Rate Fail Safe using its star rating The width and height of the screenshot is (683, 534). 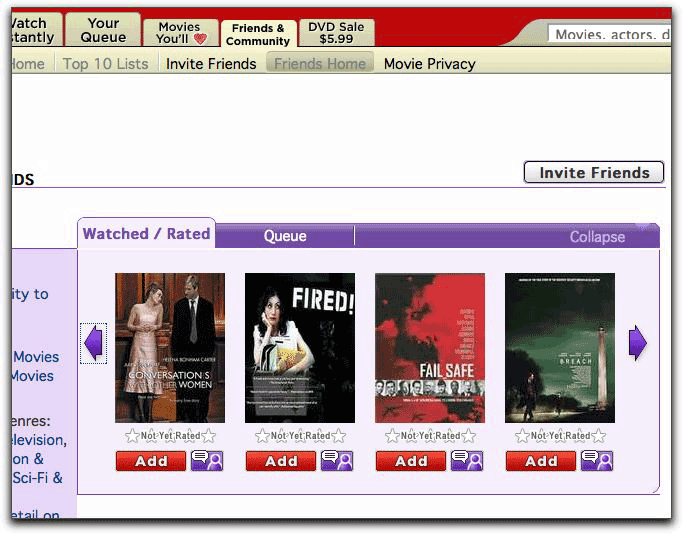[430, 436]
